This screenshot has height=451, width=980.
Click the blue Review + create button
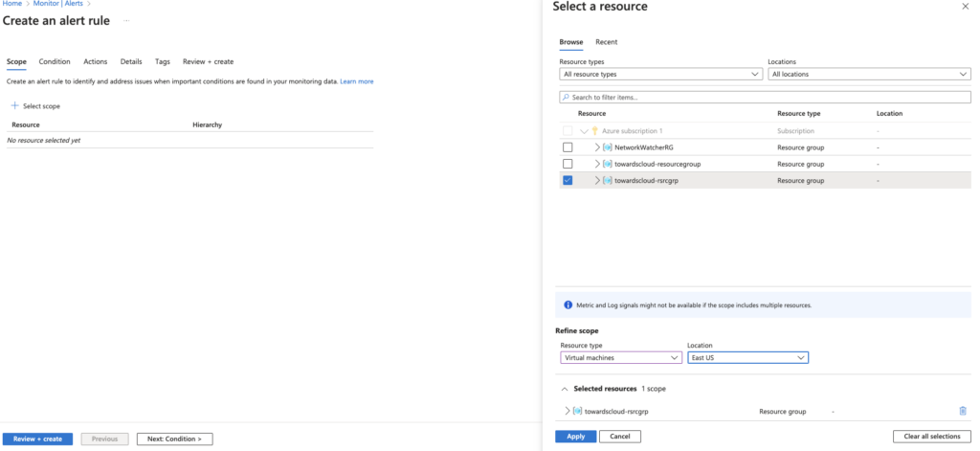(37, 440)
